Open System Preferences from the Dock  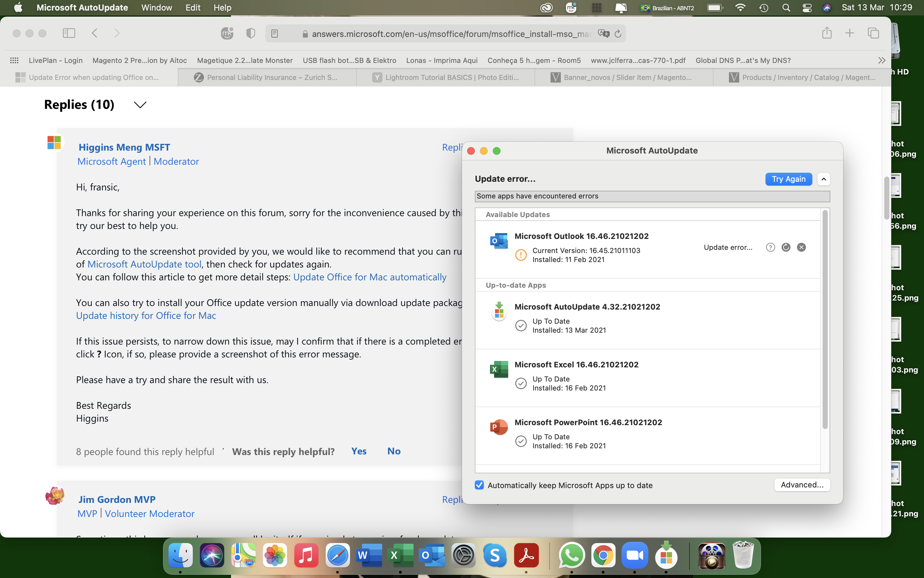pyautogui.click(x=463, y=555)
